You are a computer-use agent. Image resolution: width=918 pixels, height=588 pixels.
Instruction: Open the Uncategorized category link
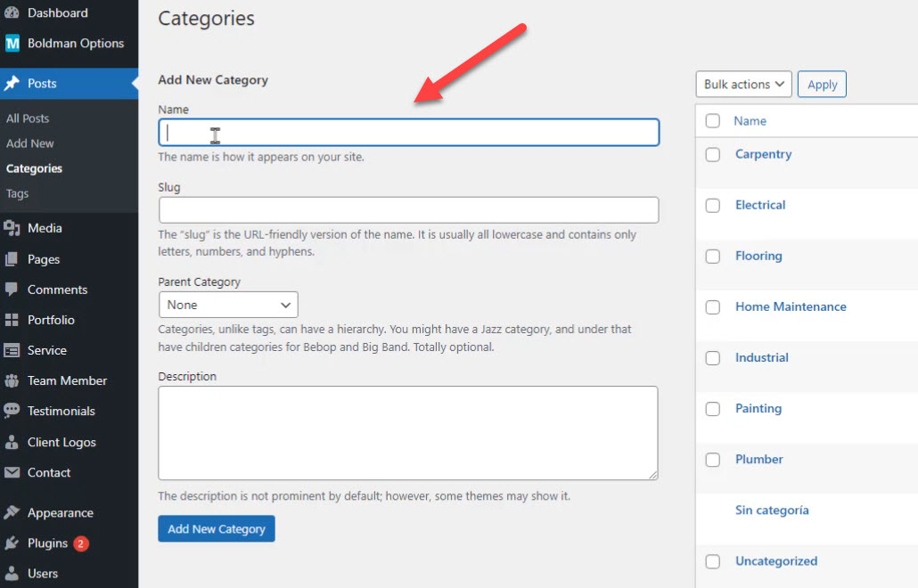[x=776, y=561]
